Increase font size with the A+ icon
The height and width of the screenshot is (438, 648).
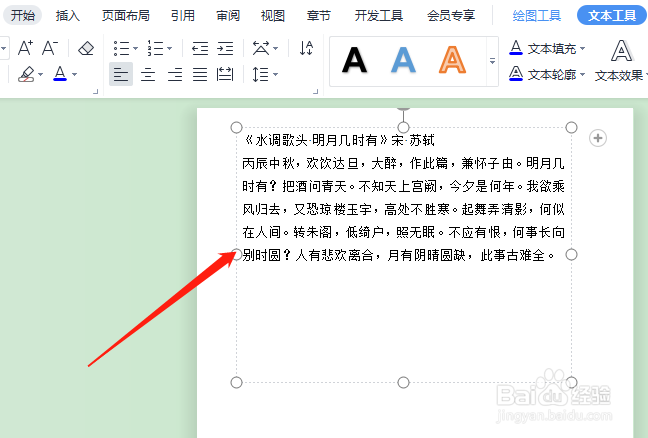(25, 48)
